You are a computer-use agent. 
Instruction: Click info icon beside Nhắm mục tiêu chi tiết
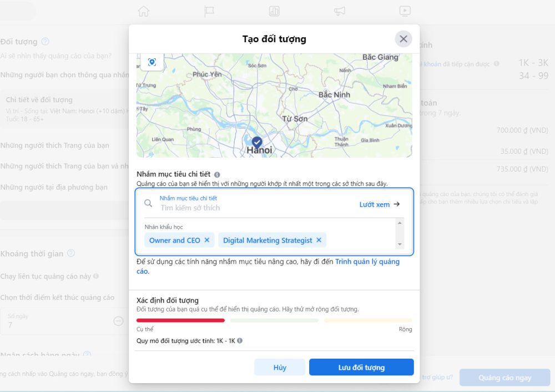[217, 174]
